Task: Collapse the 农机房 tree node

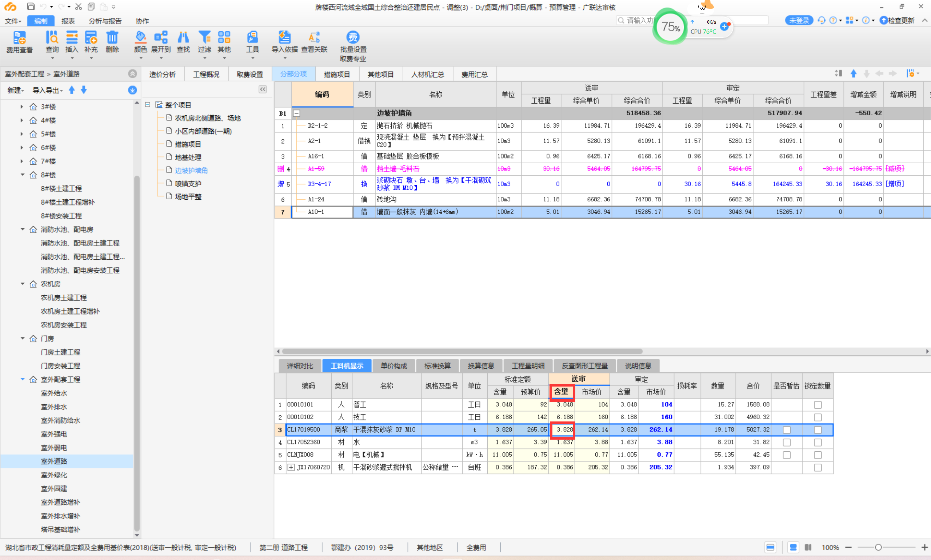Action: [22, 284]
